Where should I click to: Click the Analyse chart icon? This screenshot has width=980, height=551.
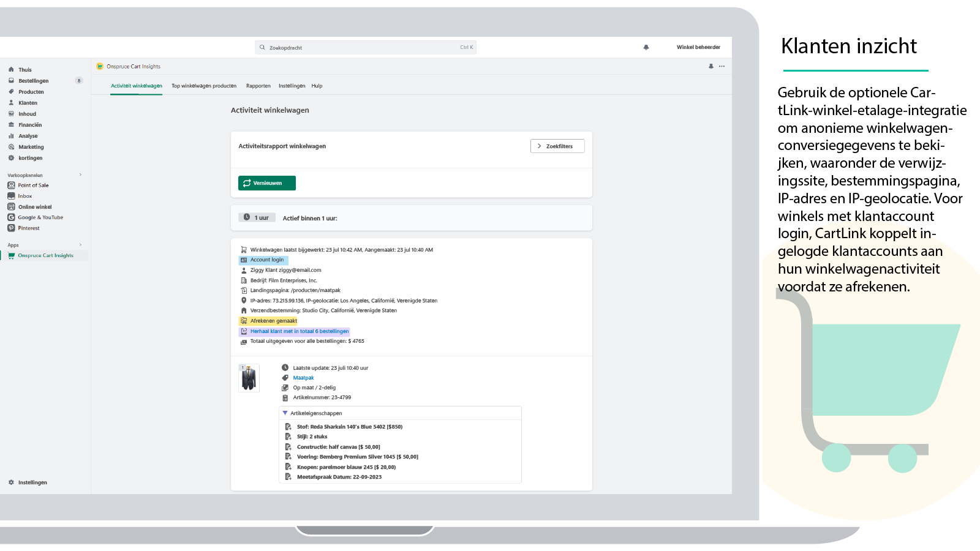[x=11, y=136]
